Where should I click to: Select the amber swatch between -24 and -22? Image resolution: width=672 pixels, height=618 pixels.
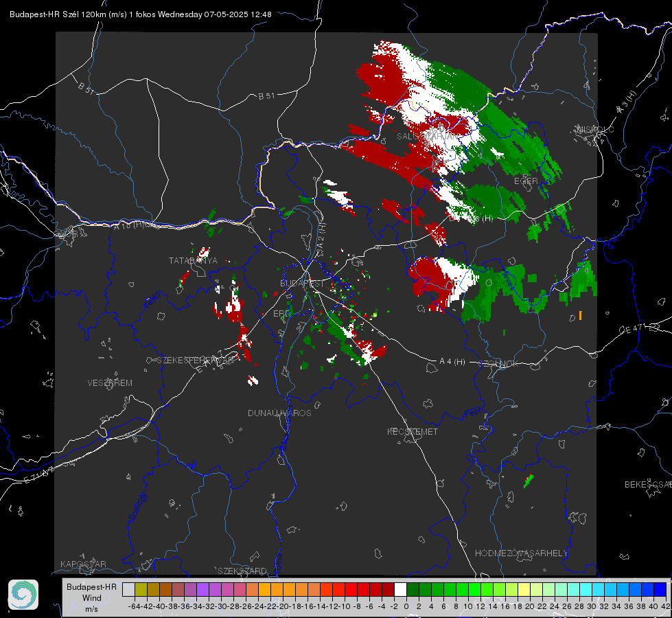pos(264,590)
